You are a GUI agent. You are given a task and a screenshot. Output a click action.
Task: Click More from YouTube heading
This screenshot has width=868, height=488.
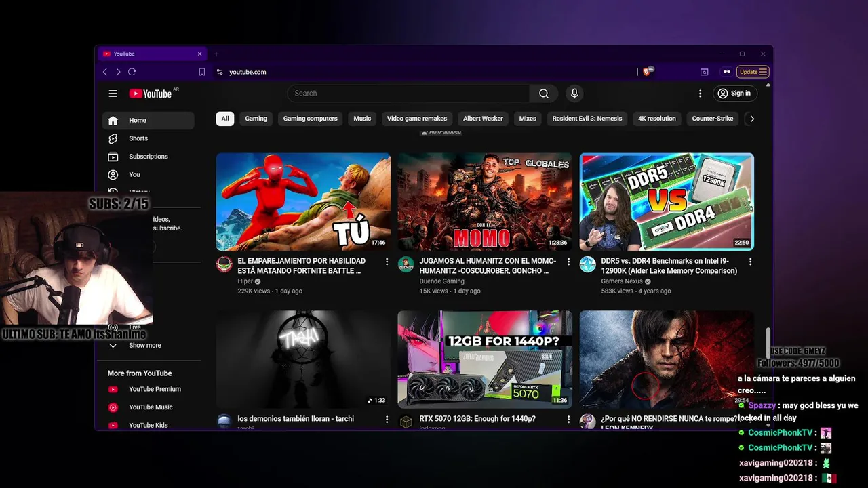coord(139,373)
